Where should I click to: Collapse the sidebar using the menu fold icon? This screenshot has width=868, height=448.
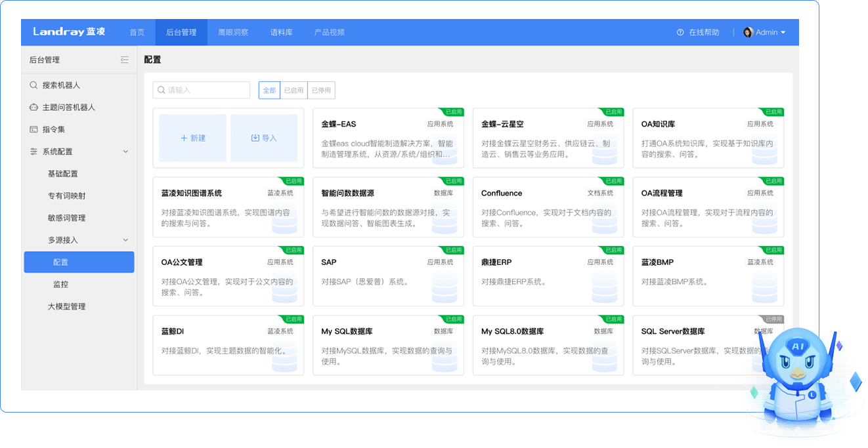click(x=125, y=60)
